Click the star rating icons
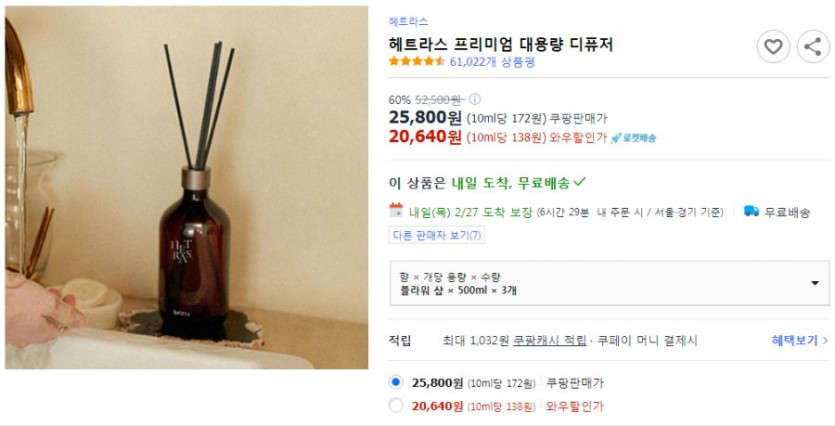This screenshot has height=426, width=835. (417, 61)
